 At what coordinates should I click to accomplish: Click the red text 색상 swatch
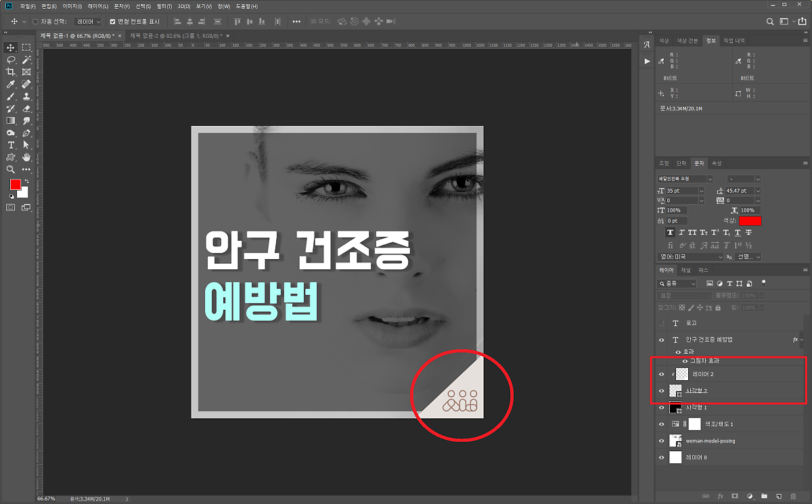click(750, 221)
